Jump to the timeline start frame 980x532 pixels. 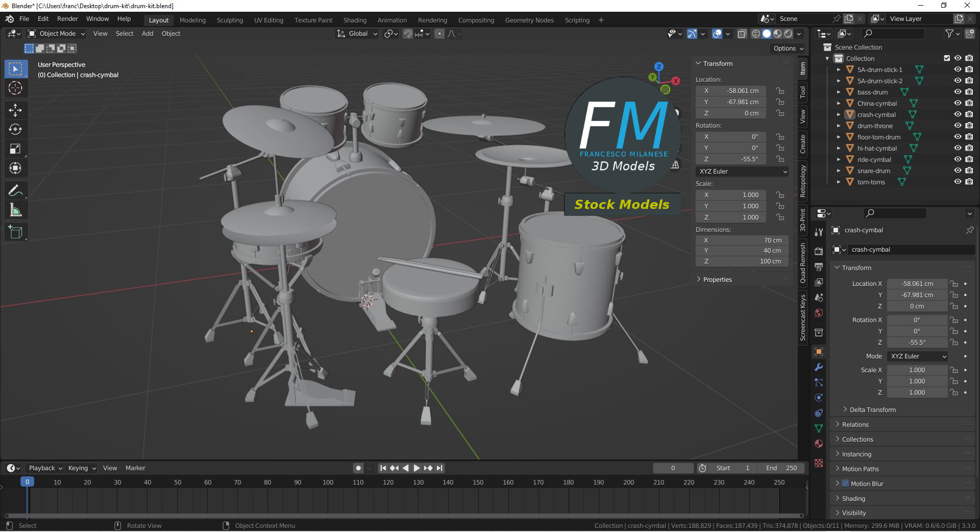tap(383, 468)
